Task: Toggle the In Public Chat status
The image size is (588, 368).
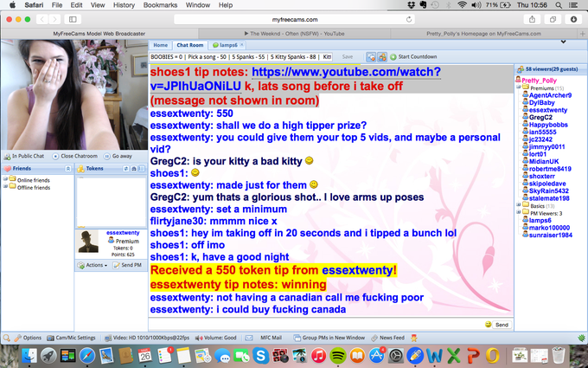Action: tap(24, 156)
